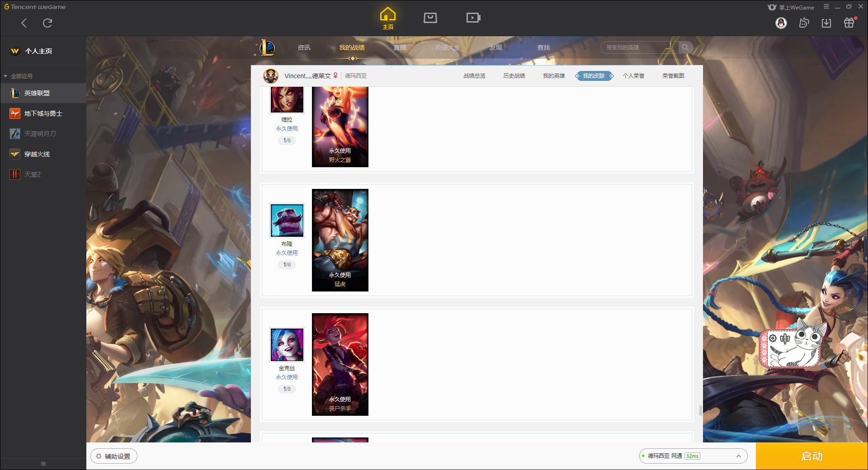Open the 英雄大全 tab
Screen dimensions: 868x470
click(448, 47)
